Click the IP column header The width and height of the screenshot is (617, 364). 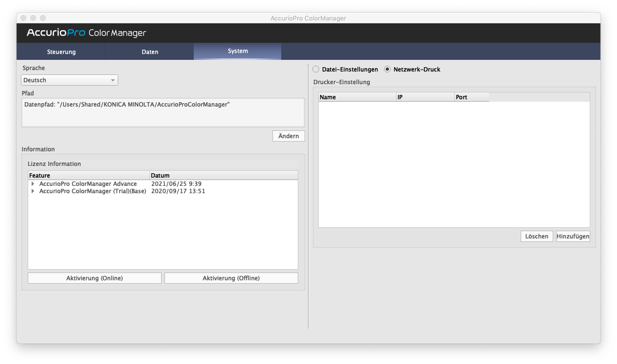(426, 97)
